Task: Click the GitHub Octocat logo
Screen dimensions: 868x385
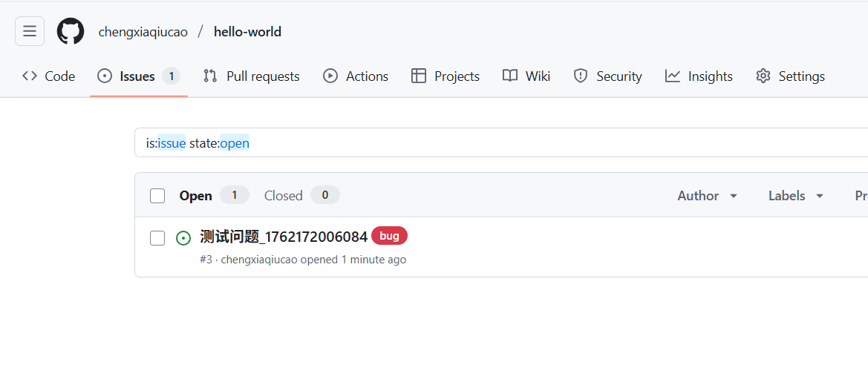Action: pos(71,32)
